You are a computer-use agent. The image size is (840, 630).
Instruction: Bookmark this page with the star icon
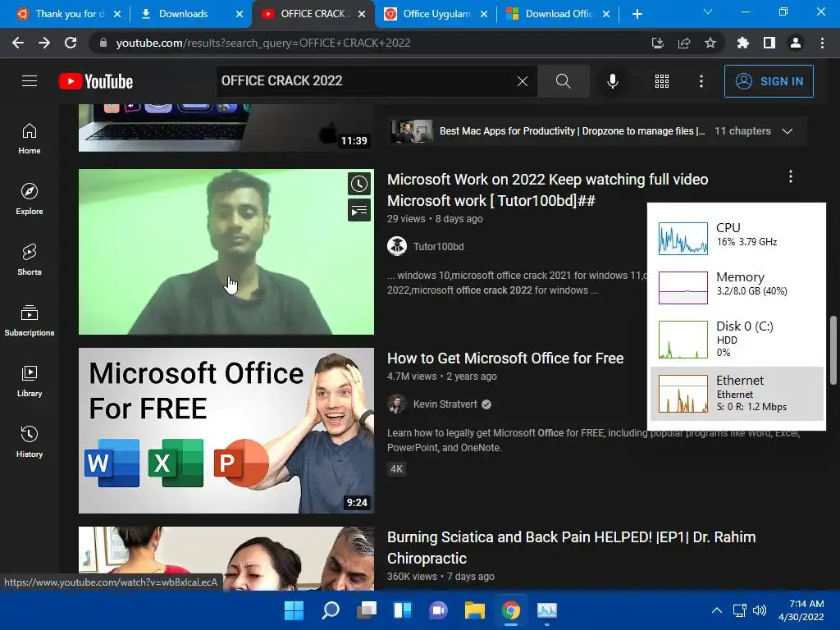pyautogui.click(x=710, y=43)
